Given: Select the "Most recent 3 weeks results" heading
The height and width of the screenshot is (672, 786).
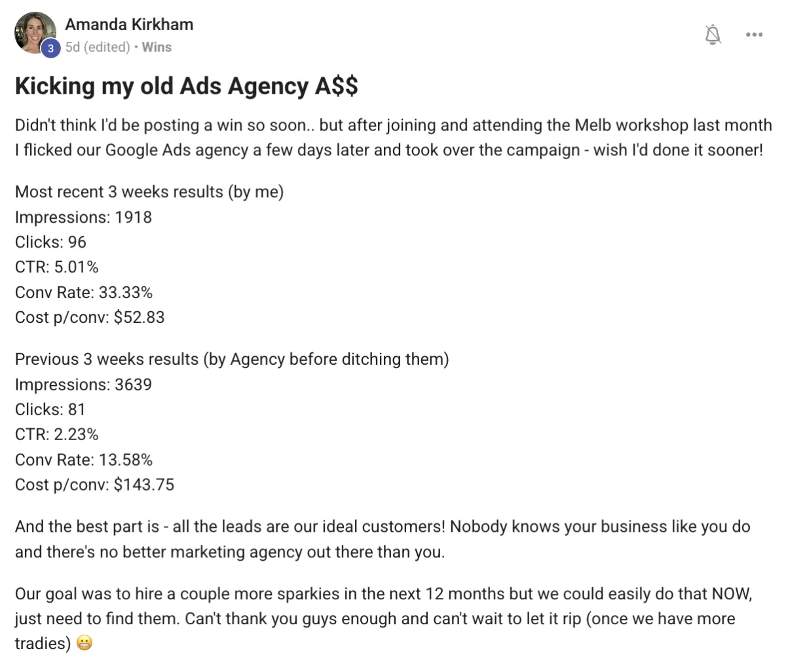Looking at the screenshot, I should coord(149,192).
